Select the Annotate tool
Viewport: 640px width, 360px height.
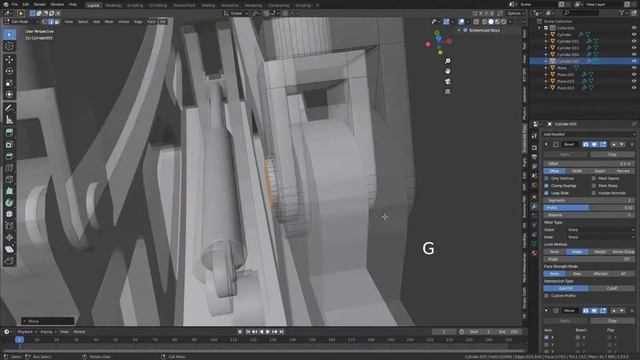(x=9, y=108)
